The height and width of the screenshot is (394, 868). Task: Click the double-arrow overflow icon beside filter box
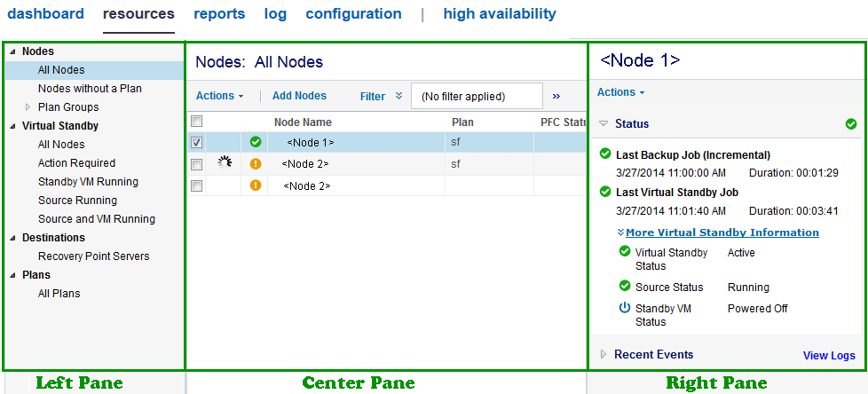tap(556, 96)
